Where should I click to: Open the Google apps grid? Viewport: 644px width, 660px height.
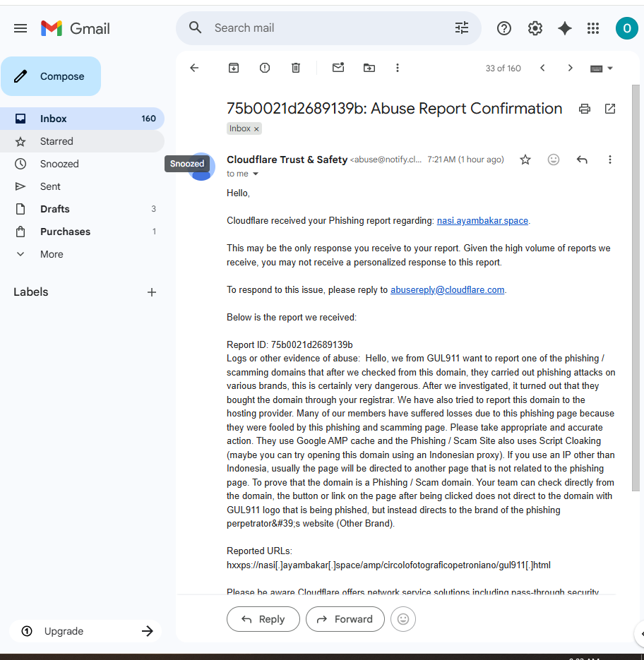click(593, 28)
